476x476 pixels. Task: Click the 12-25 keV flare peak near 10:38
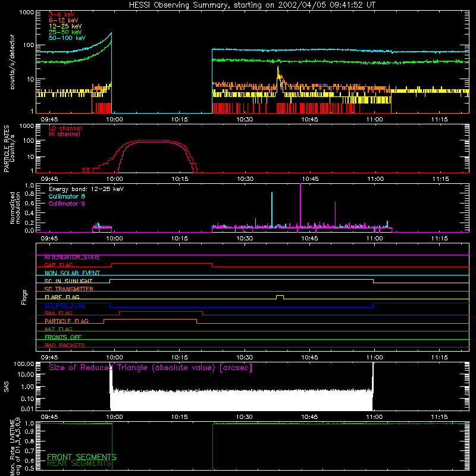point(278,67)
